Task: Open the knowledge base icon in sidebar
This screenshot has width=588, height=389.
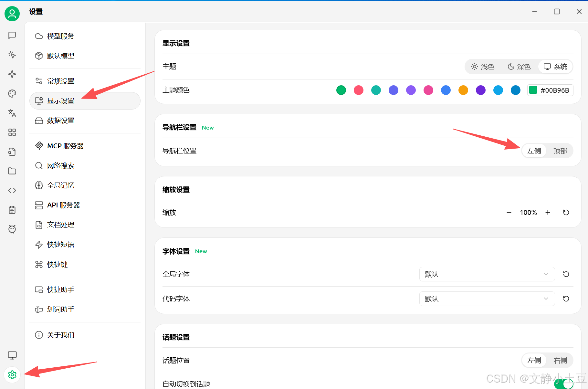Action: [x=12, y=152]
